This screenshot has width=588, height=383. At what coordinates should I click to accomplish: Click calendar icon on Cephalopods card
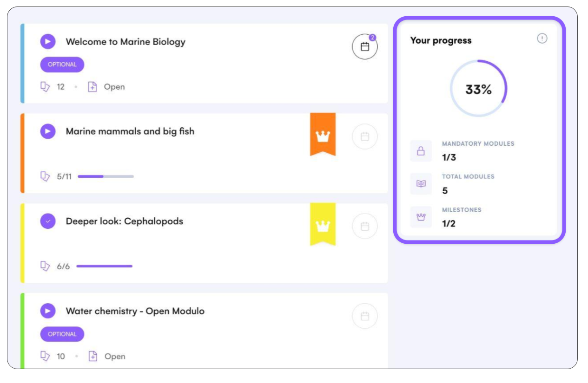tap(365, 226)
